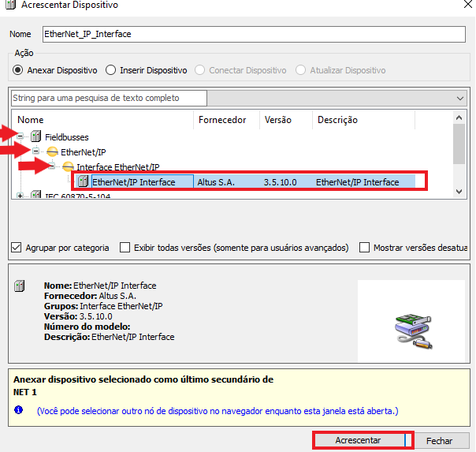Click the IEC 60870-5-104 device icon

[35, 196]
